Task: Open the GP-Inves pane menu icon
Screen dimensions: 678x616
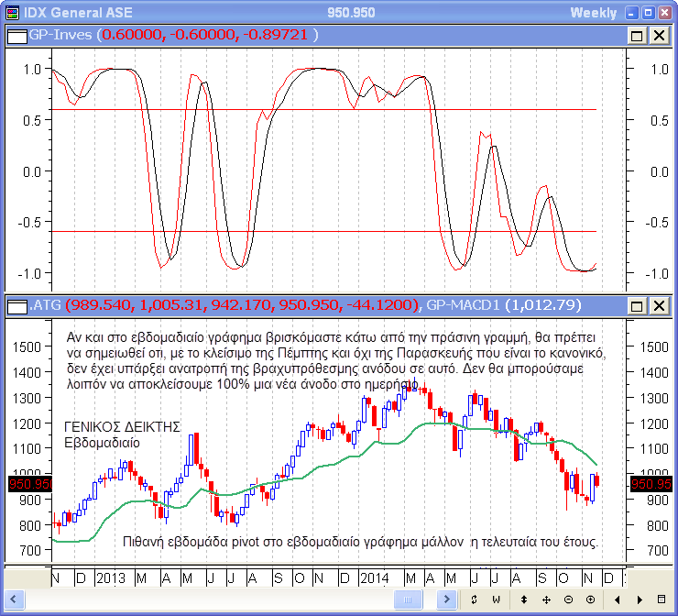Action: point(17,35)
